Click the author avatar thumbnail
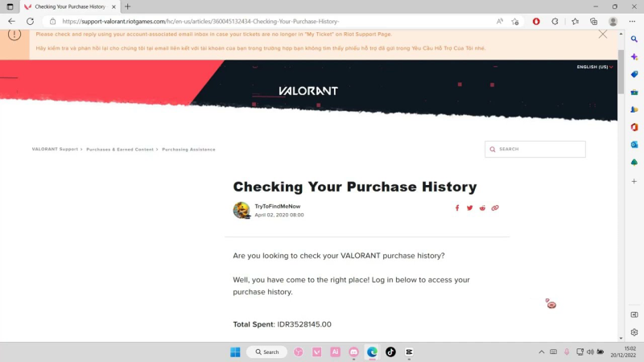The image size is (644, 362). (242, 210)
